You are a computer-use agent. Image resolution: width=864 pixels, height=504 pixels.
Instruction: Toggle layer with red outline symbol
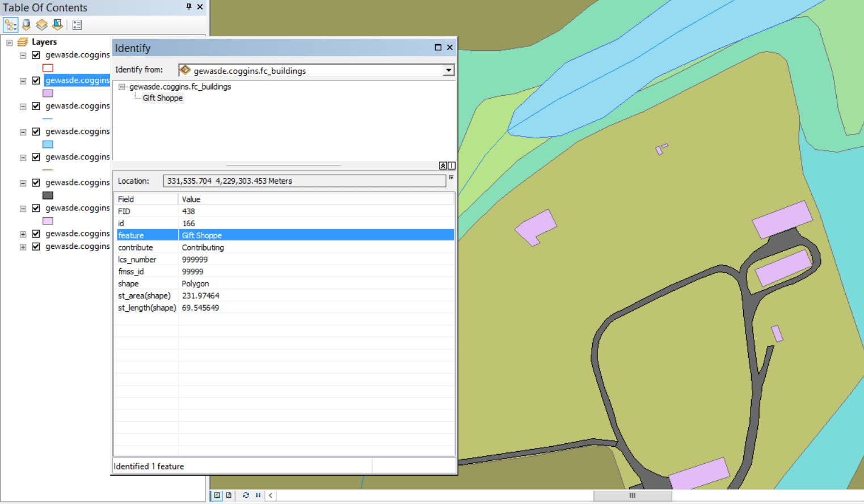(36, 55)
